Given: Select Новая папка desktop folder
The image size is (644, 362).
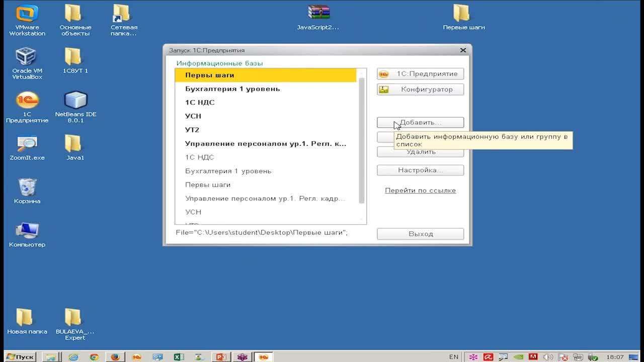Looking at the screenshot, I should [27, 321].
